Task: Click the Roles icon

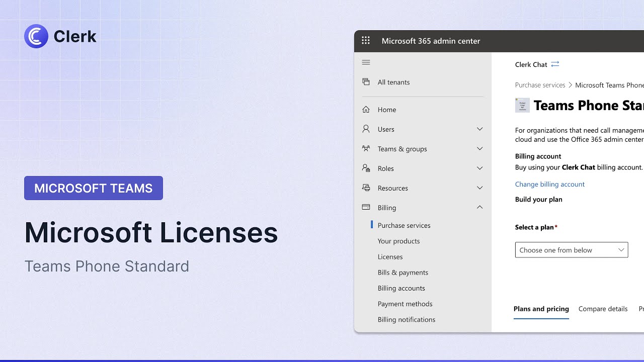Action: 366,168
